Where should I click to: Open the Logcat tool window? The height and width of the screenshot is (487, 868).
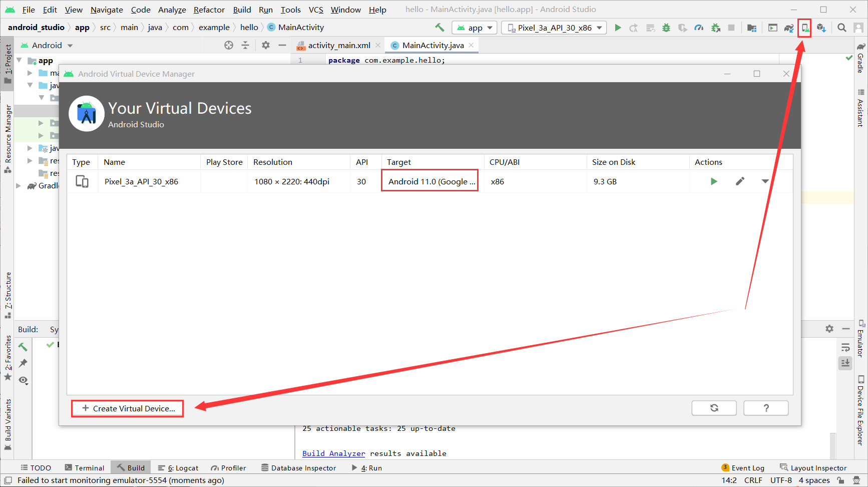[178, 467]
